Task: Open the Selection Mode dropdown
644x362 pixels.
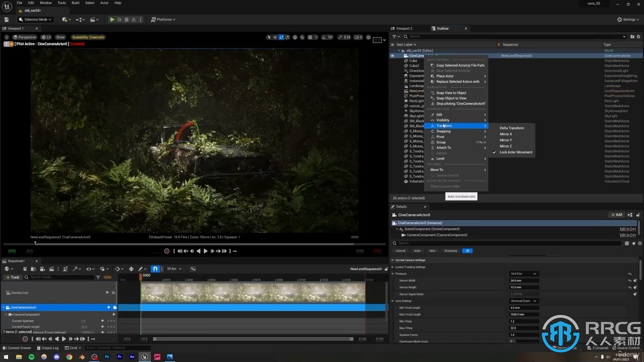Action: [x=35, y=20]
